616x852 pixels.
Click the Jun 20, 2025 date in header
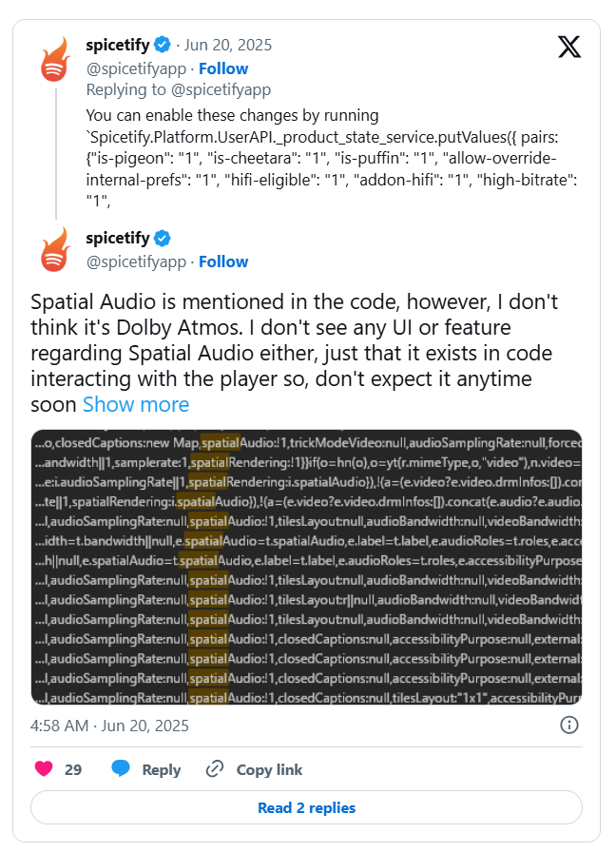229,45
